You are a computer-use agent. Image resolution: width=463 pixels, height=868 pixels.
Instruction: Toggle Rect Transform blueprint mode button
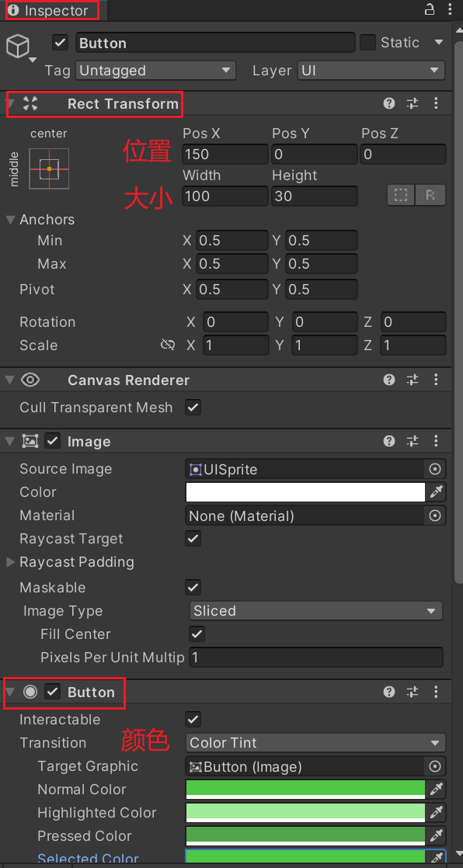400,196
